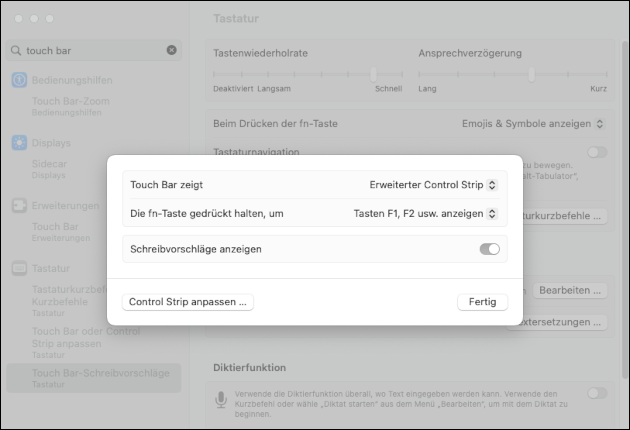Click the Fertig button
Screen dimensions: 630x430
[482, 302]
